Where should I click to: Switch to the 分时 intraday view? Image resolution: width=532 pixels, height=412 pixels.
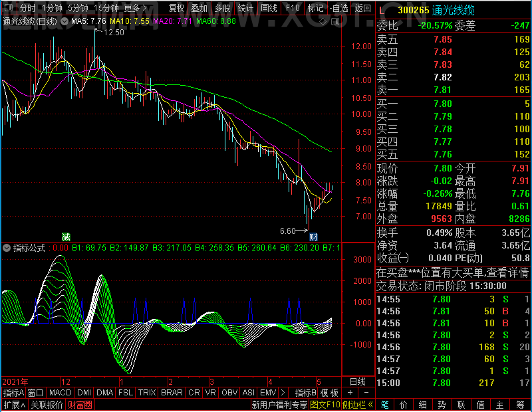point(27,8)
